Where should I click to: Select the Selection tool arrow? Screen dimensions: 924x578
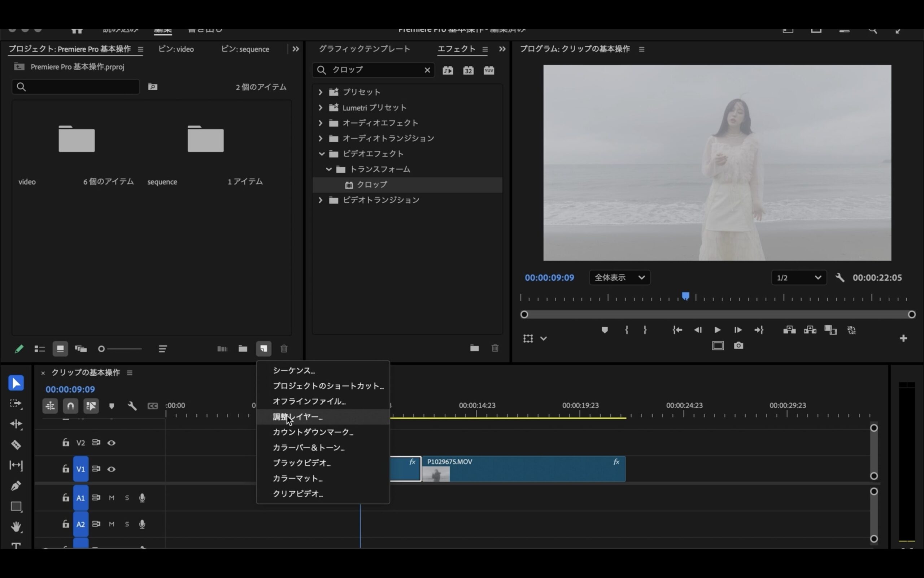tap(16, 383)
